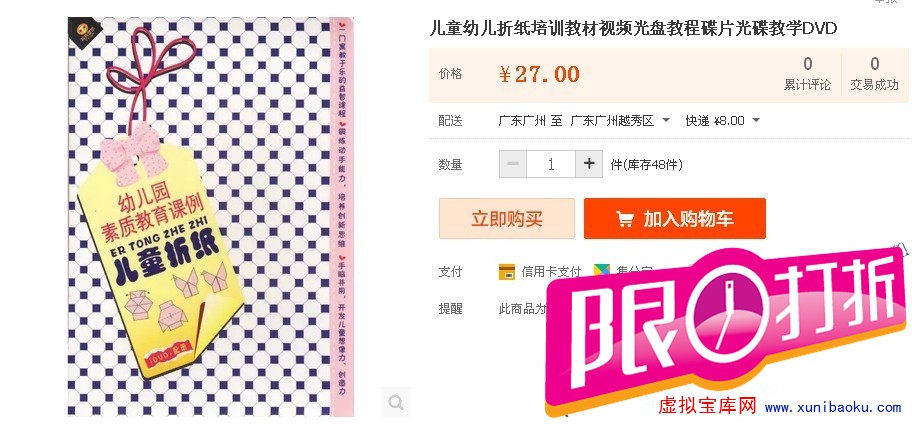Click the 加入购物车 add to cart button
This screenshot has height=424, width=912.
(x=675, y=219)
